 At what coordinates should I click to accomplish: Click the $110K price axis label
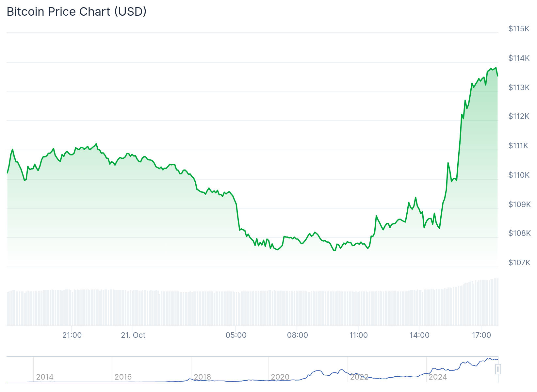pos(519,175)
